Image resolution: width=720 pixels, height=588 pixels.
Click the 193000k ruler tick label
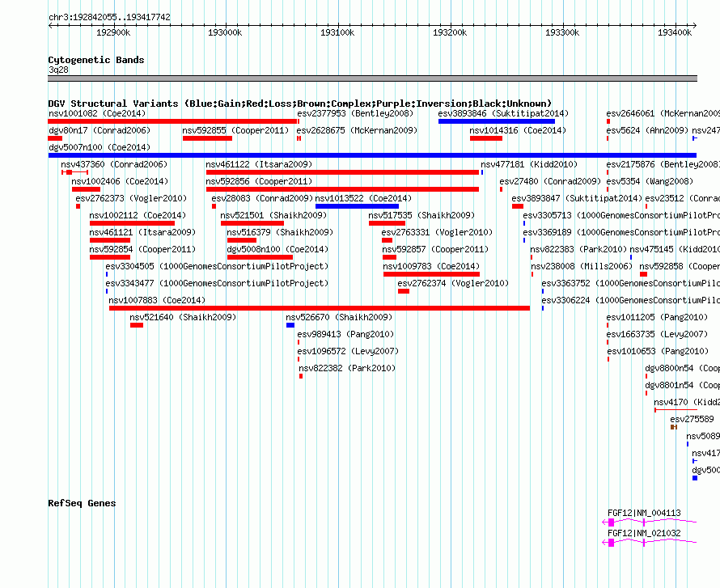click(225, 32)
